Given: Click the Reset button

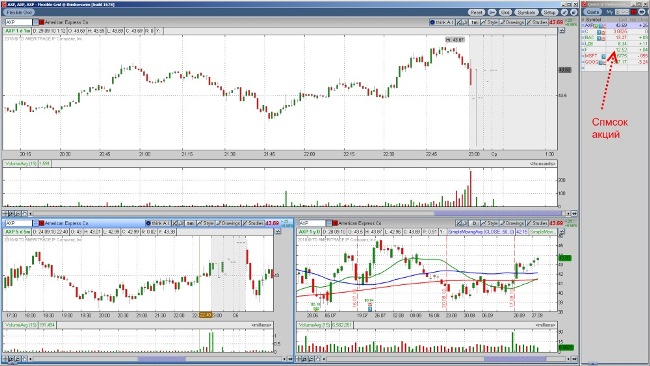Looking at the screenshot, I should pos(476,12).
